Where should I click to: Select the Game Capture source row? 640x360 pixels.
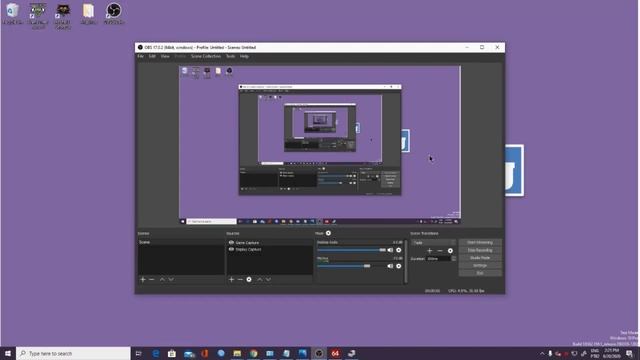click(x=270, y=242)
